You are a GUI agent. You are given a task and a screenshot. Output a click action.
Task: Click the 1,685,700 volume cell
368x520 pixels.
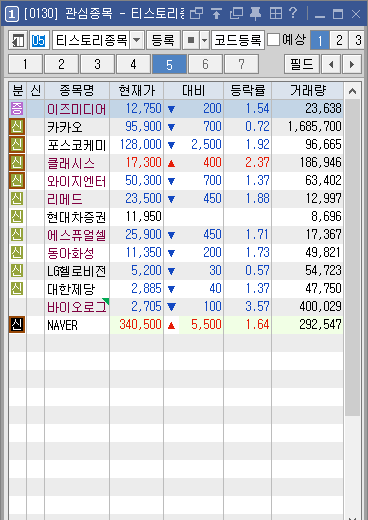[x=308, y=127]
